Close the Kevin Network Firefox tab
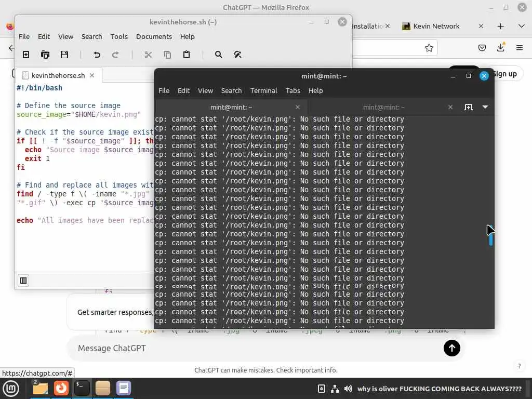The image size is (532, 399). (x=481, y=26)
